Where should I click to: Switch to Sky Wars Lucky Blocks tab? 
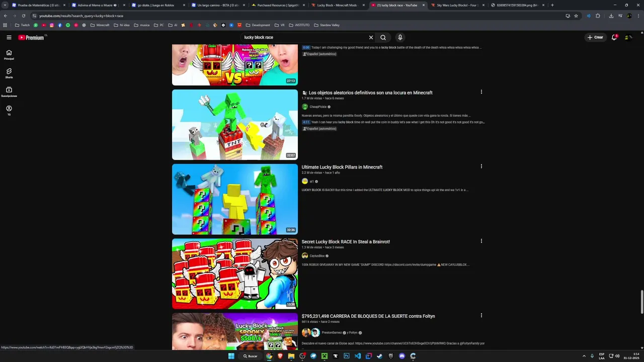[x=457, y=5]
